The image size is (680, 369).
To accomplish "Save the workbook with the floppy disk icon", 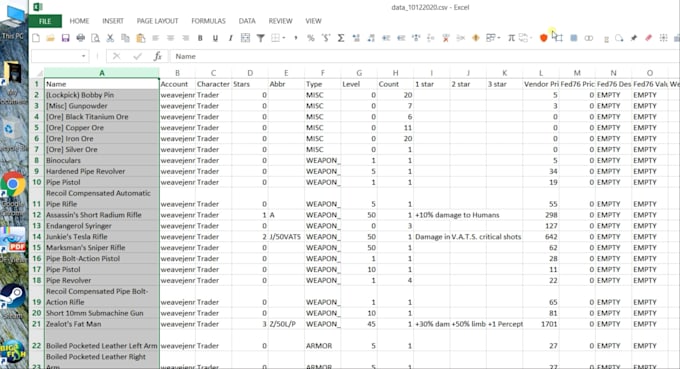I will pos(65,38).
